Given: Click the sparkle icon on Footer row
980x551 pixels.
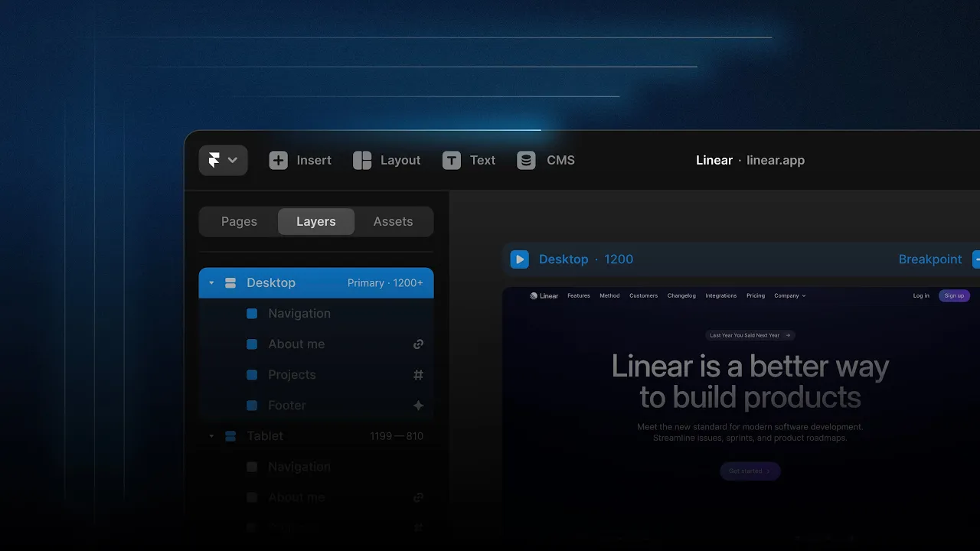Looking at the screenshot, I should [x=418, y=406].
